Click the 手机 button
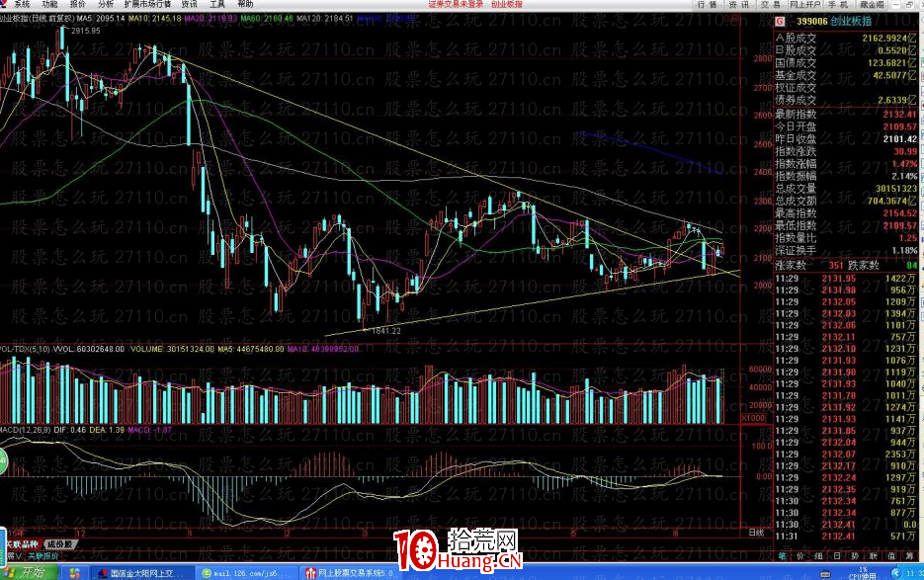Image resolution: width=924 pixels, height=580 pixels. (838, 5)
